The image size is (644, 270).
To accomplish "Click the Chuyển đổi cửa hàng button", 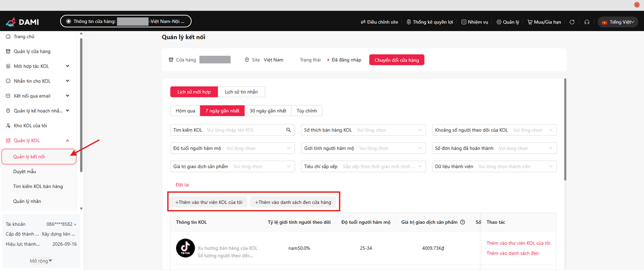I will pos(396,60).
